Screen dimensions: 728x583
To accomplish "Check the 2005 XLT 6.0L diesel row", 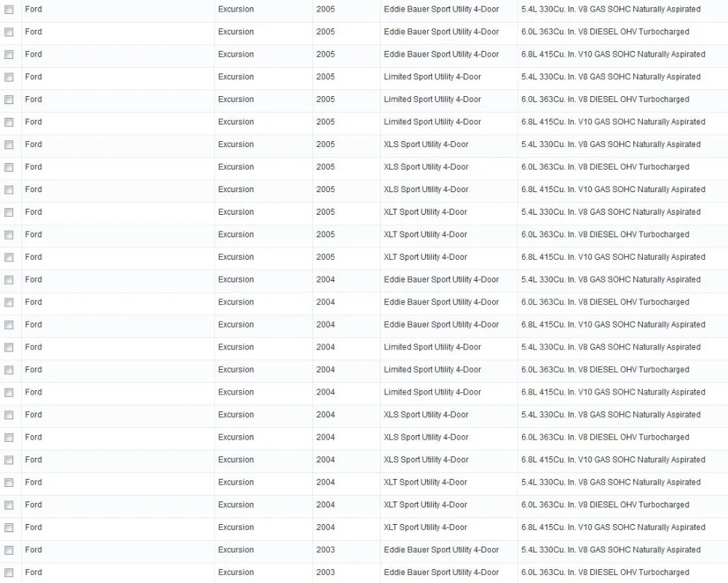I will tap(9, 235).
